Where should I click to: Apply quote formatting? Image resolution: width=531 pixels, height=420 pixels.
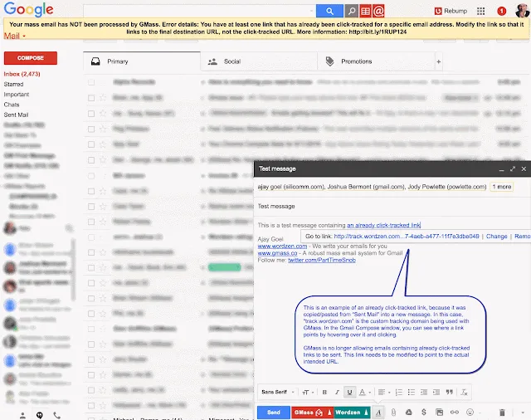click(x=450, y=393)
